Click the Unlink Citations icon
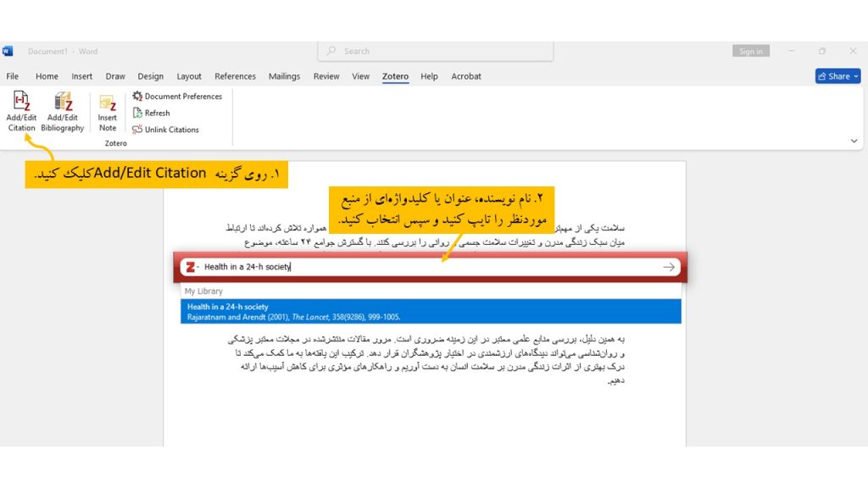Viewport: 868px width, 488px height. coord(165,130)
